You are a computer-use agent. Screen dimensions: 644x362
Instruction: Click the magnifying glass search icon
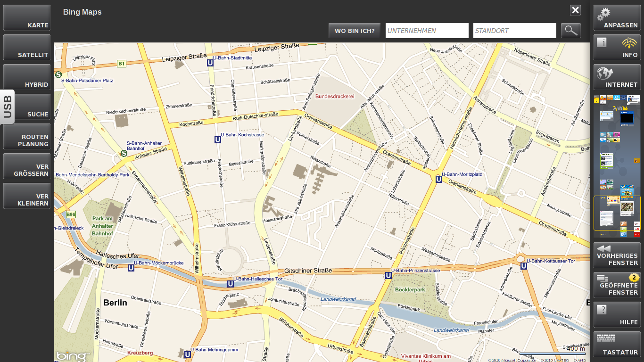pos(570,31)
